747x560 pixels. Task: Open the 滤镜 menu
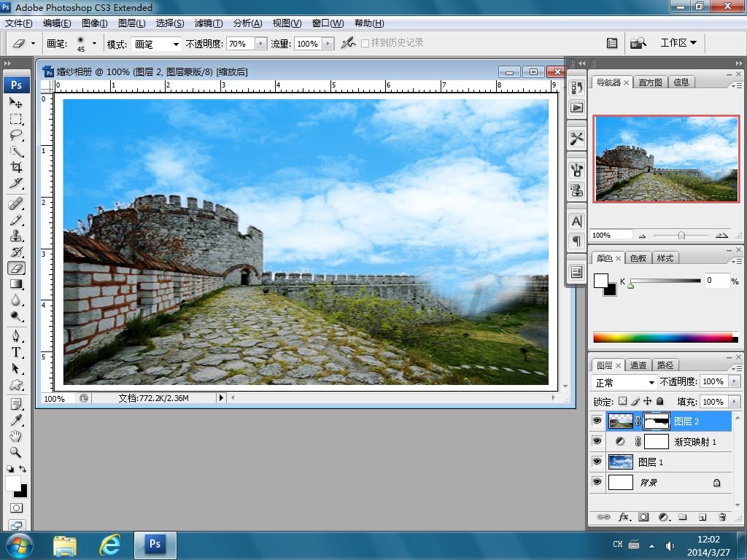coord(208,23)
